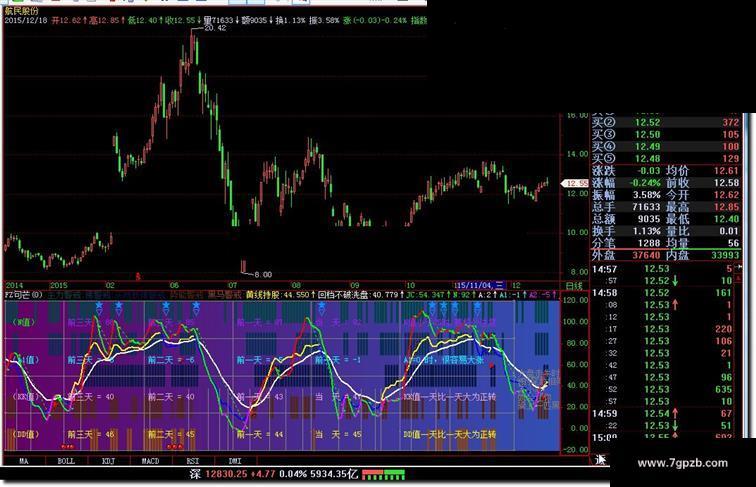The height and width of the screenshot is (487, 756).
Task: Click the 2015/12/18 date in header
Action: (26, 20)
